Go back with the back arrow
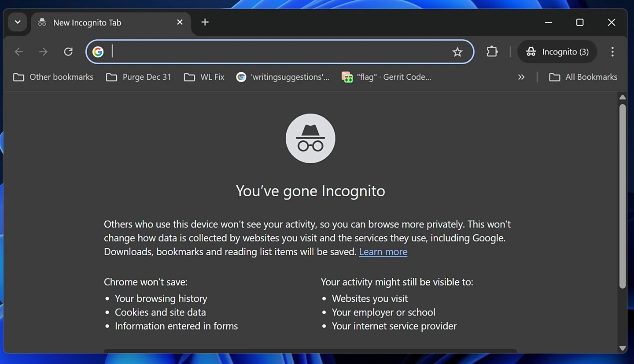This screenshot has width=634, height=364. pos(18,52)
